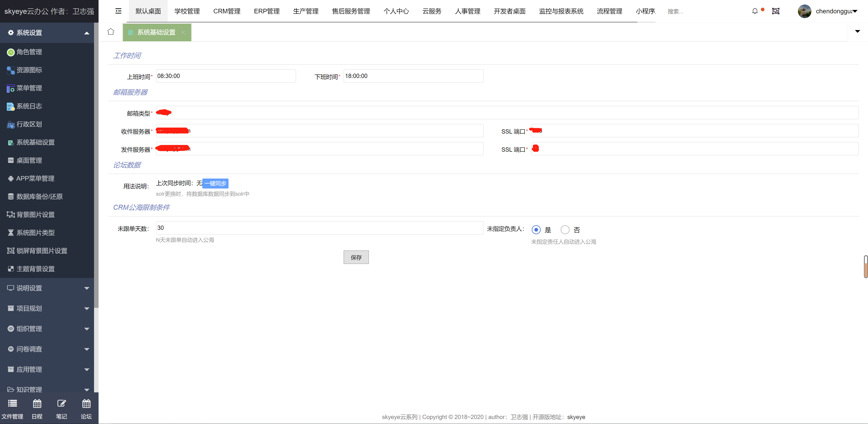Collapse sidebar with hamburger menu icon
This screenshot has width=868, height=424.
point(118,11)
